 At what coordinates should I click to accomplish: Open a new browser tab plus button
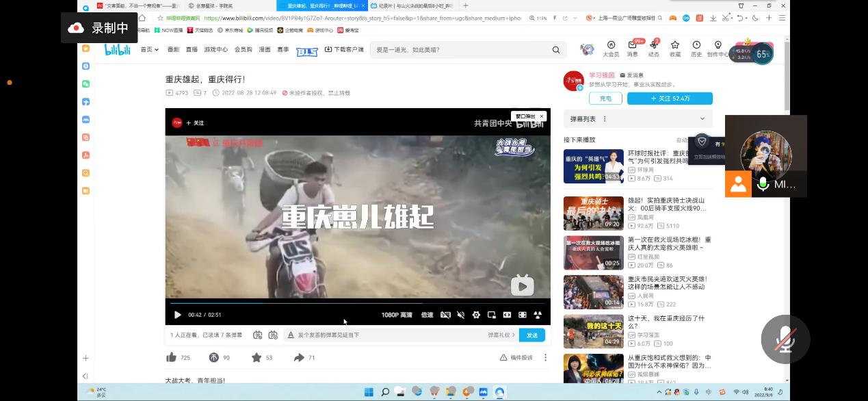464,5
